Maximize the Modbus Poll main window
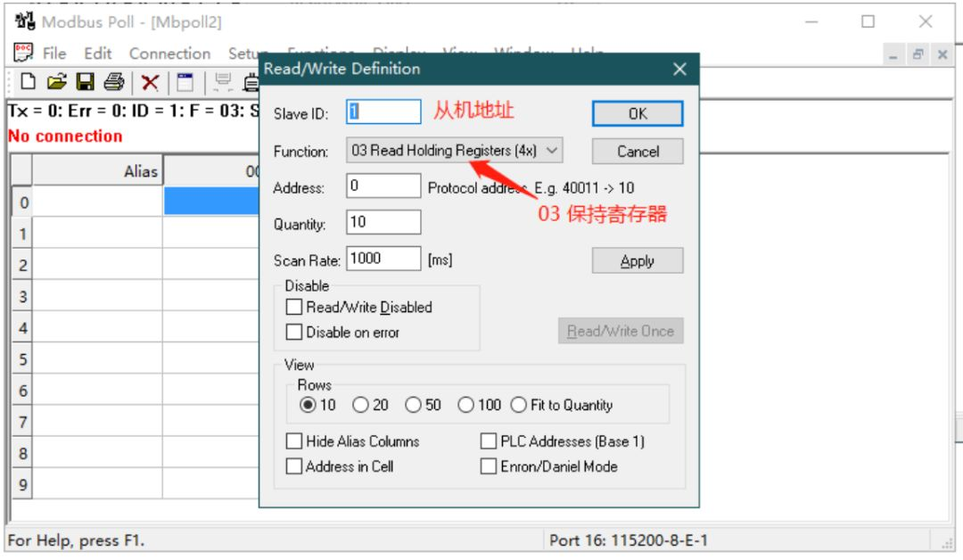The width and height of the screenshot is (963, 560). pos(868,21)
